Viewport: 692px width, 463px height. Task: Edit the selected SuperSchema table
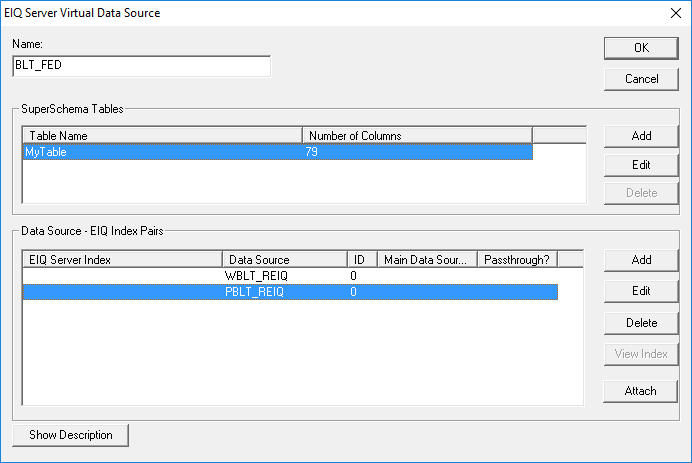641,165
